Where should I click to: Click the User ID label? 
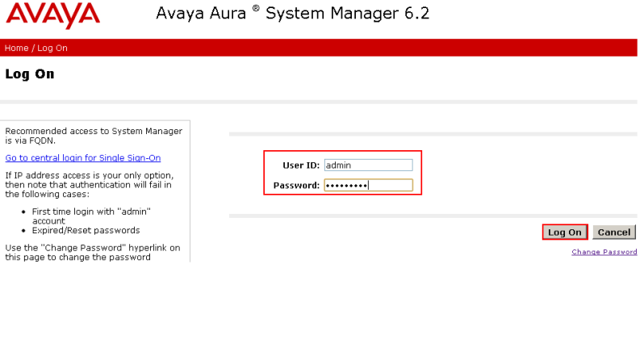pos(300,165)
